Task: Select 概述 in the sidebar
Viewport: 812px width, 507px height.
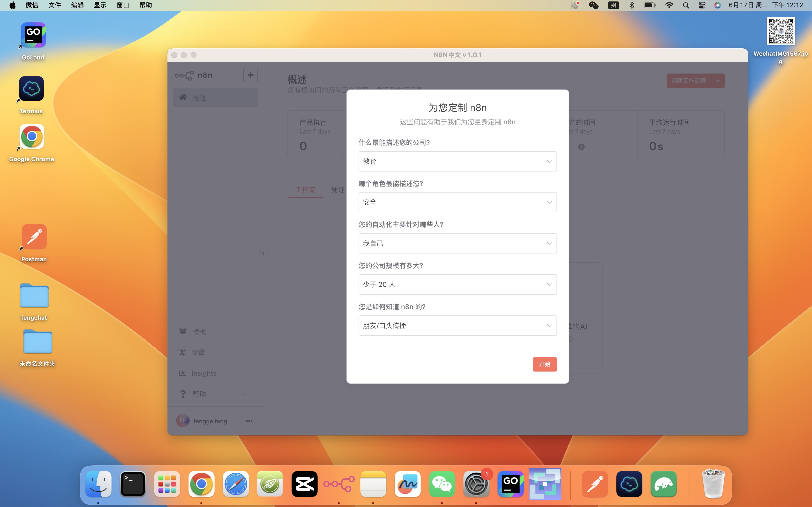Action: [x=216, y=97]
